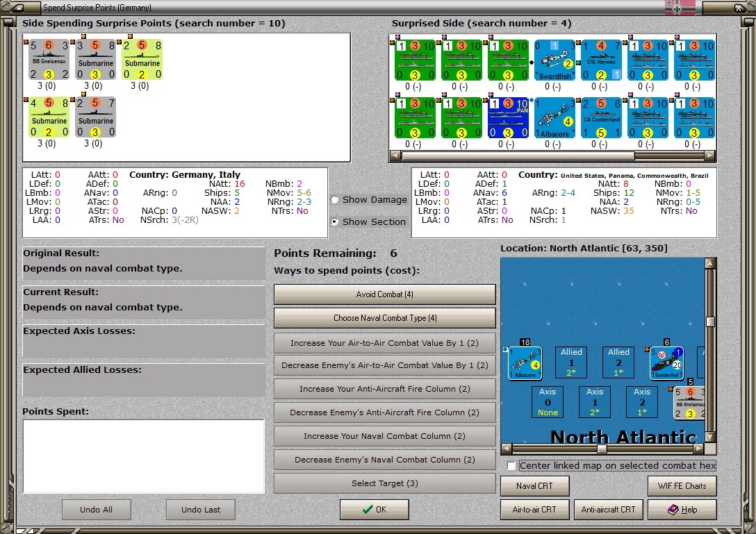Open the Anti-aircraft CRT
The height and width of the screenshot is (534, 756).
pos(608,509)
